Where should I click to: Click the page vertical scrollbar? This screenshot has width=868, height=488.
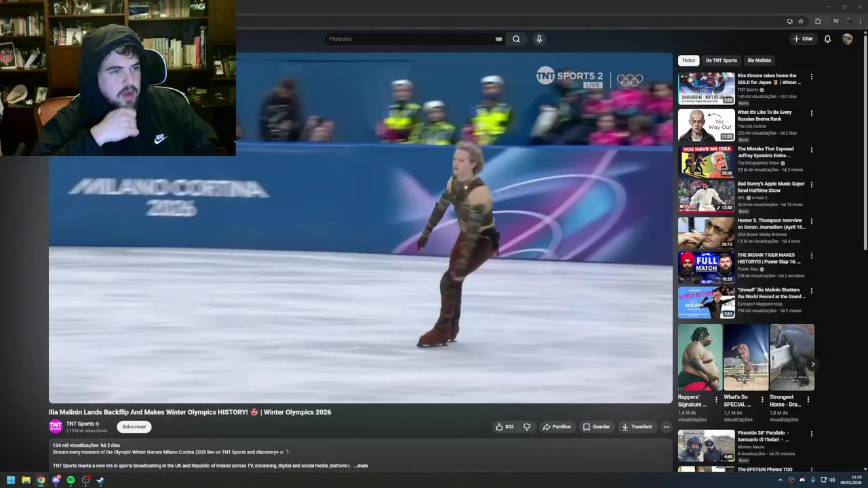(865, 142)
